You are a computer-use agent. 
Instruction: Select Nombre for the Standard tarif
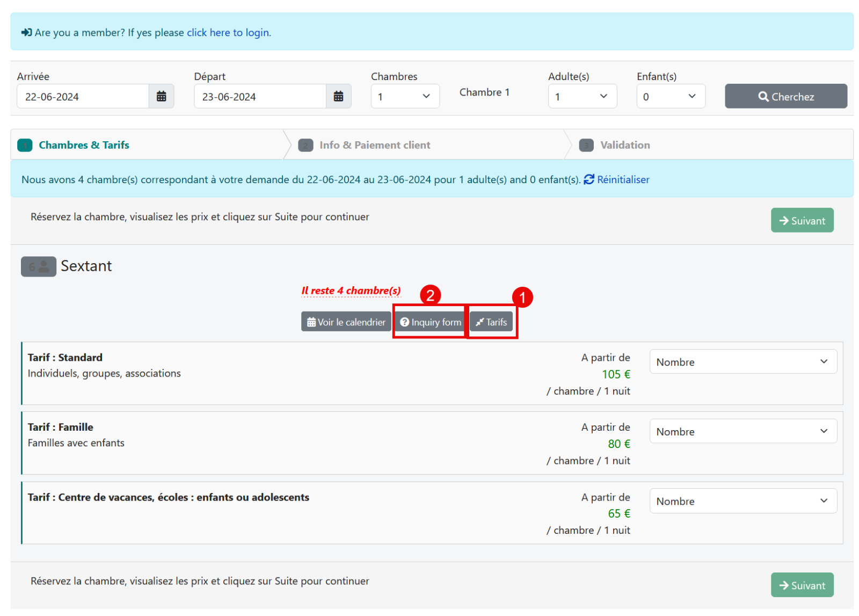pyautogui.click(x=742, y=362)
